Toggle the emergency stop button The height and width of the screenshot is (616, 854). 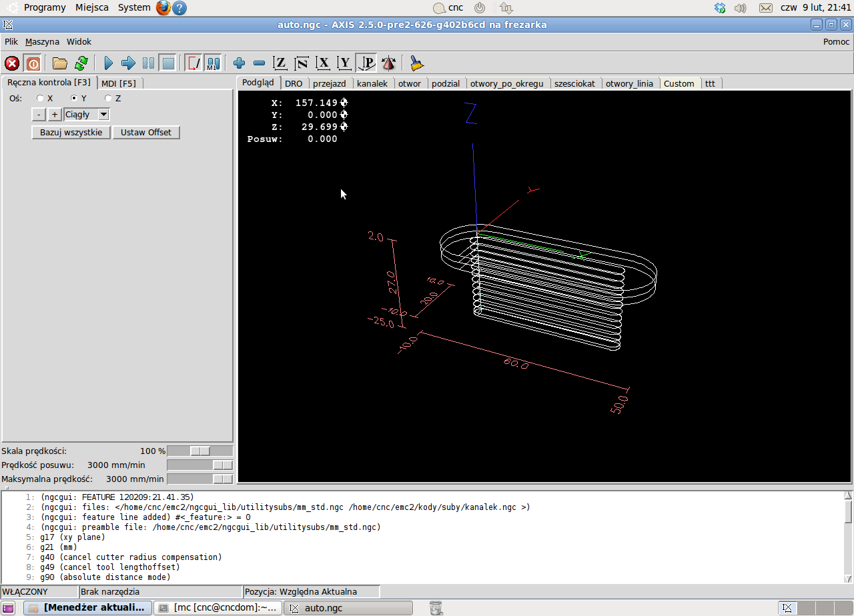click(12, 63)
